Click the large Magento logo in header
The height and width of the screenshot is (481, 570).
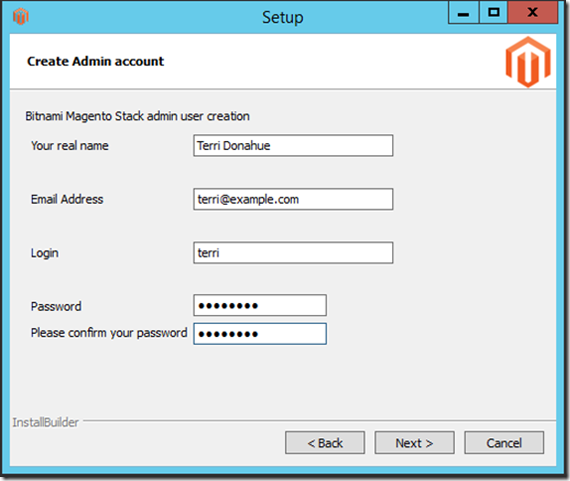click(x=528, y=62)
